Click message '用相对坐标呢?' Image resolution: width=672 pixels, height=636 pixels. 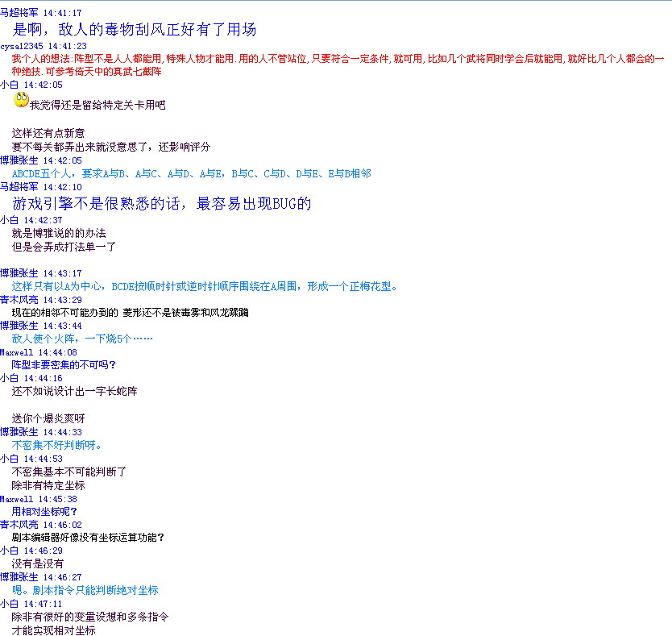pyautogui.click(x=44, y=512)
